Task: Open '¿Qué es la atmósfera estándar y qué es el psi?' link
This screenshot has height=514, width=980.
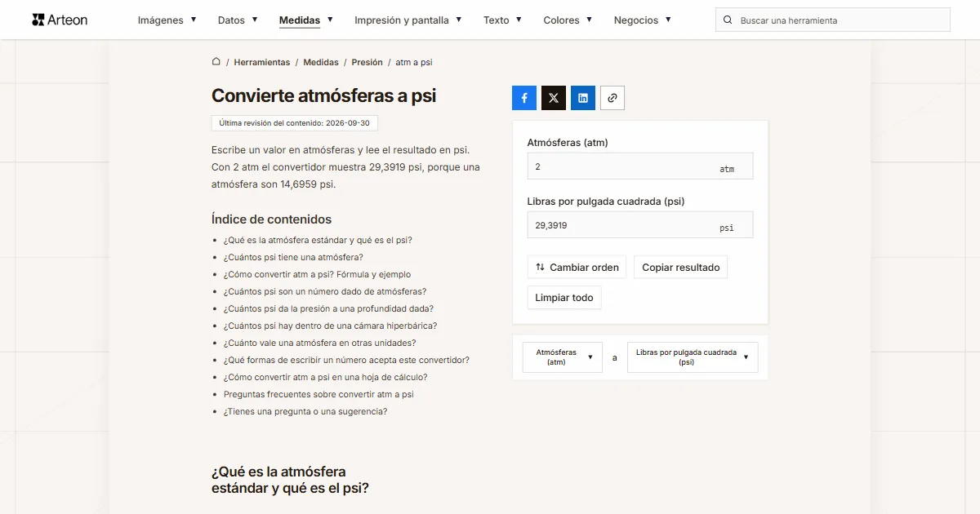Action: tap(318, 240)
